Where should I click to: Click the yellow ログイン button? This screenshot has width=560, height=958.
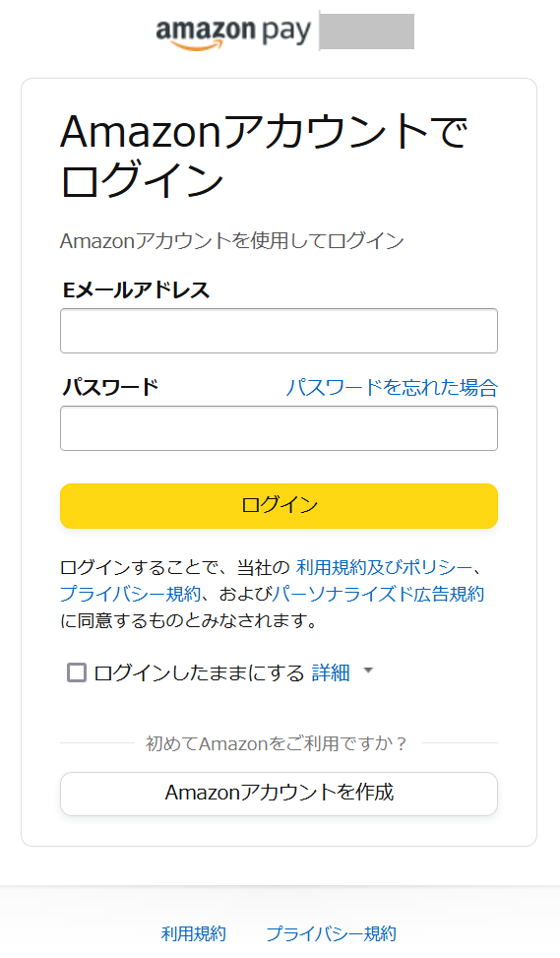(280, 506)
